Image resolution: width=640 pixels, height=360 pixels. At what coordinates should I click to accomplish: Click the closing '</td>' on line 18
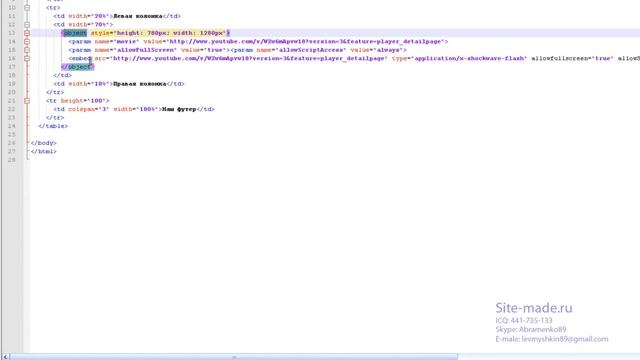point(62,75)
